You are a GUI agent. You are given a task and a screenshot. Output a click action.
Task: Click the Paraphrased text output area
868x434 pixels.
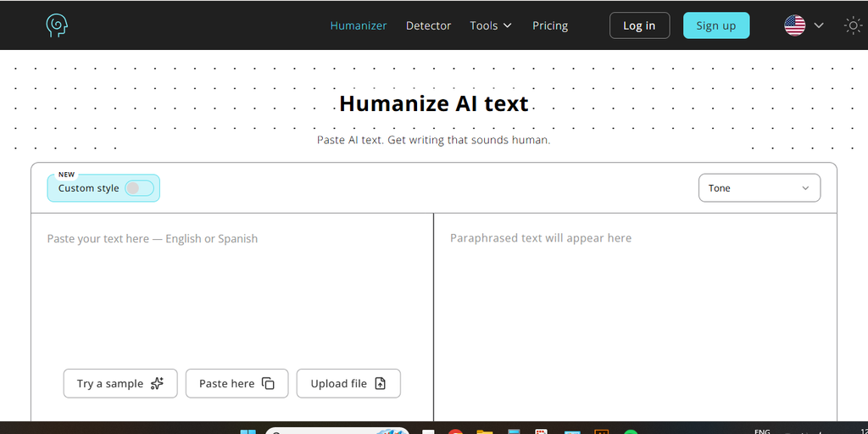pos(635,315)
